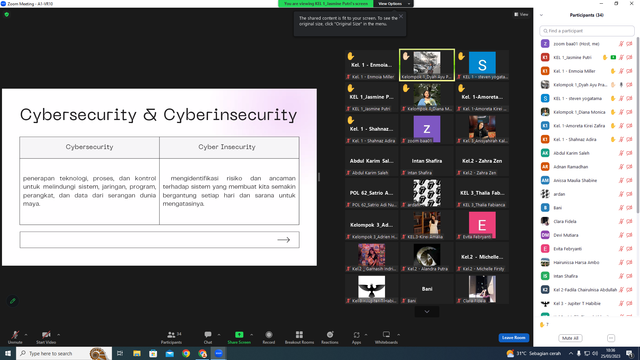Open video options arrow beside Start Video
The width and height of the screenshot is (640, 360).
(x=58, y=335)
